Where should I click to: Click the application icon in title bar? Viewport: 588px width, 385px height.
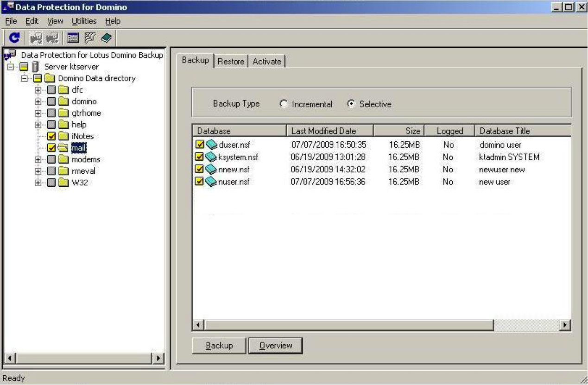coord(8,7)
